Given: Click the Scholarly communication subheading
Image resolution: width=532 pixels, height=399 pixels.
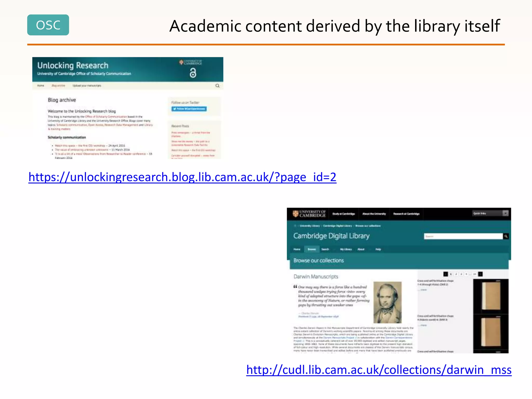Looking at the screenshot, I should click(67, 137).
